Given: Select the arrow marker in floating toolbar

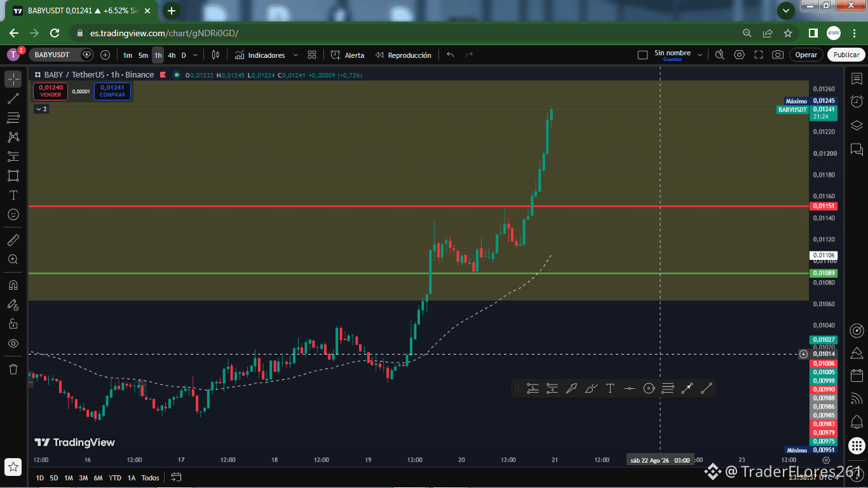Looking at the screenshot, I should 571,388.
